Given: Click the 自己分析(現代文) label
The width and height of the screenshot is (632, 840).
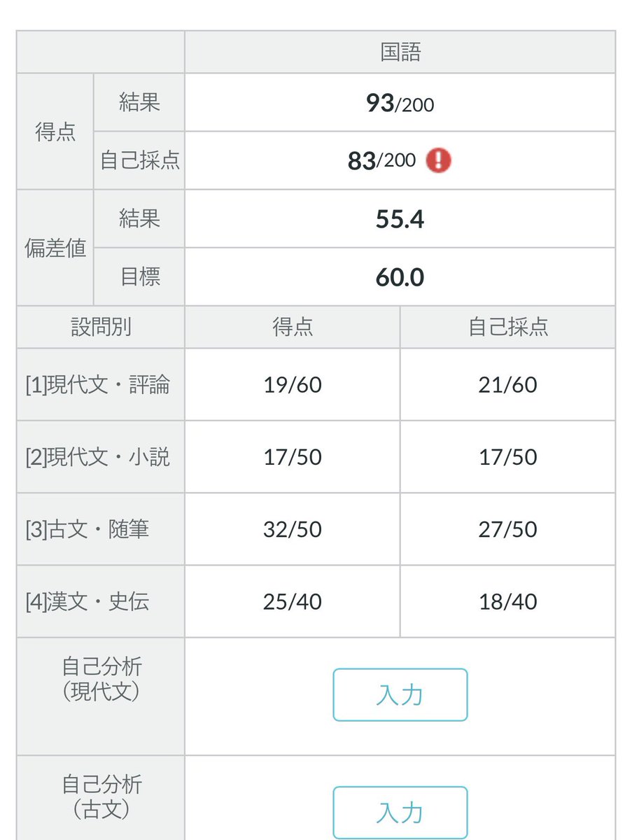Looking at the screenshot, I should (101, 679).
